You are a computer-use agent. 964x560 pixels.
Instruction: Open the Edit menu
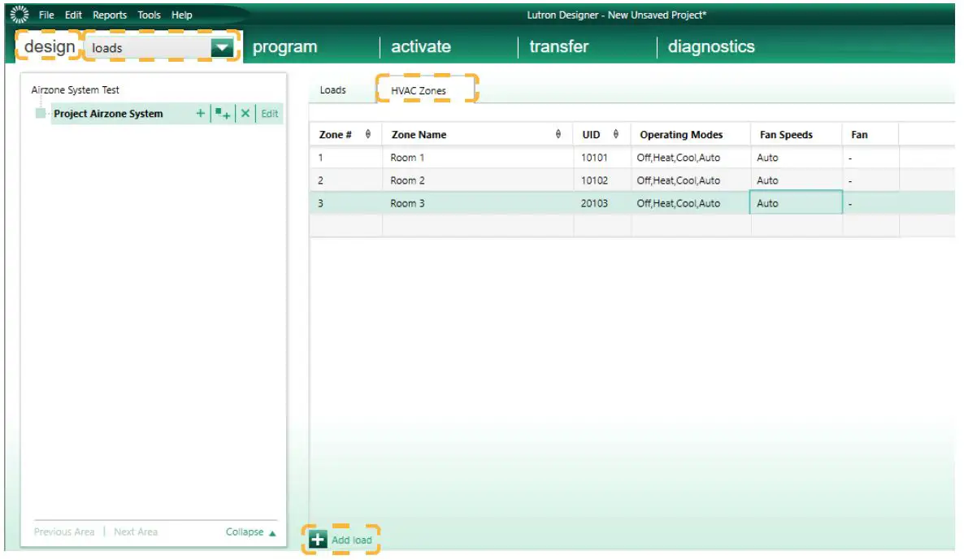pos(73,15)
